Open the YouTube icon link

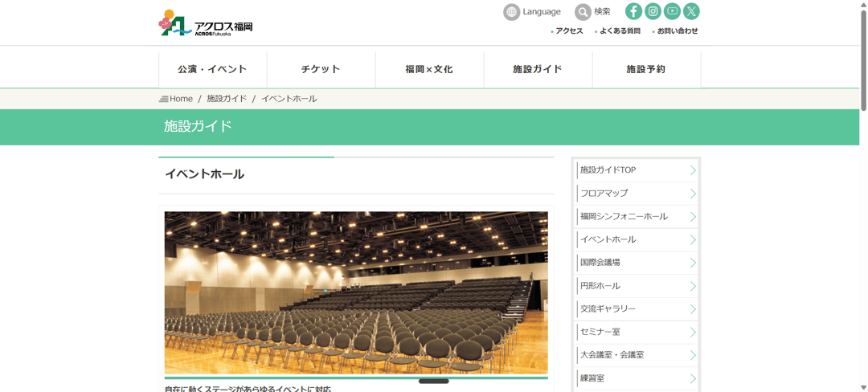[x=672, y=11]
